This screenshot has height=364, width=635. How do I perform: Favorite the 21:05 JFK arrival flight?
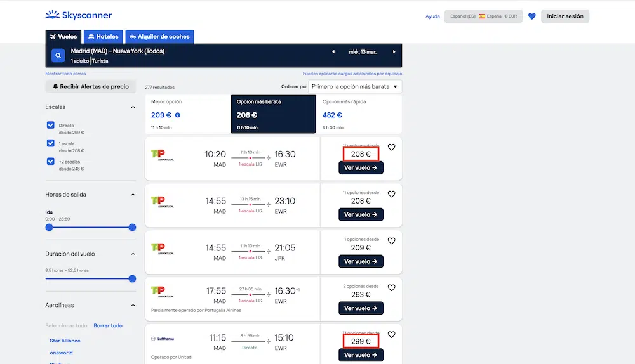tap(391, 241)
